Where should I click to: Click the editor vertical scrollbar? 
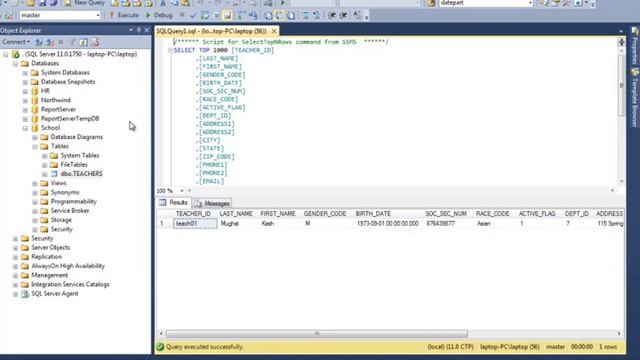tap(621, 85)
